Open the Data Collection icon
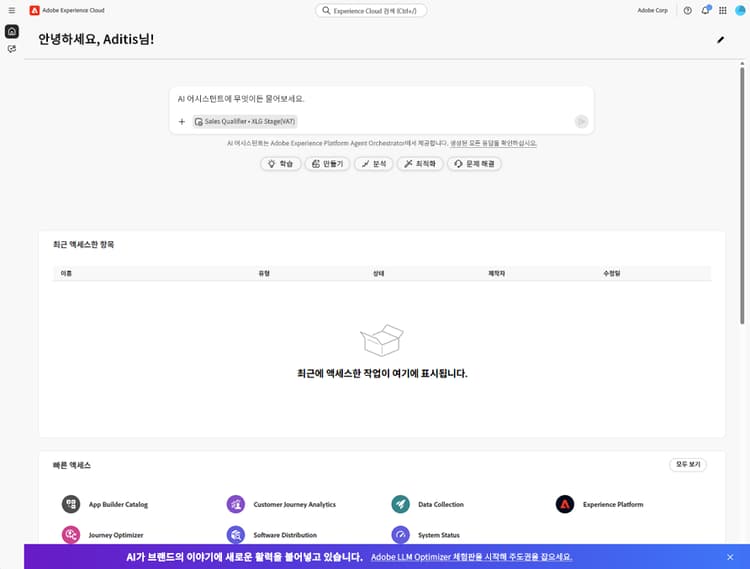750x569 pixels. pyautogui.click(x=400, y=504)
